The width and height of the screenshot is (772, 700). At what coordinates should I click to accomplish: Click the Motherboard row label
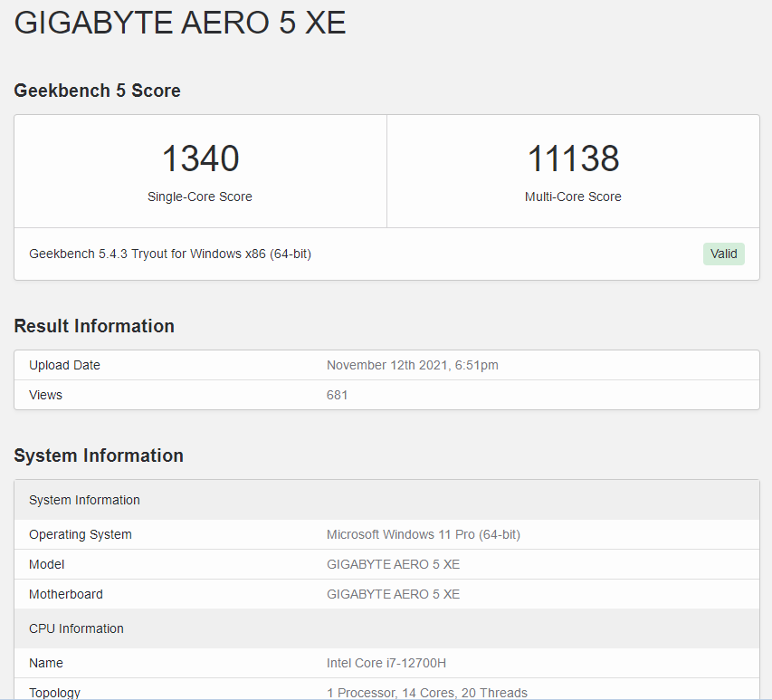tap(66, 594)
